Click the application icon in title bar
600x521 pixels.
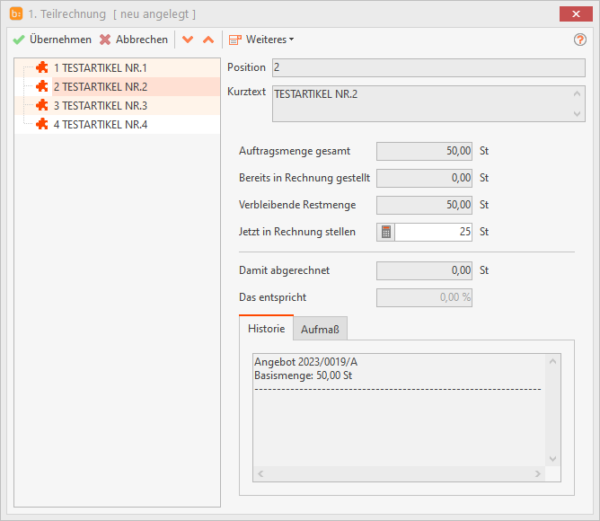coord(15,13)
